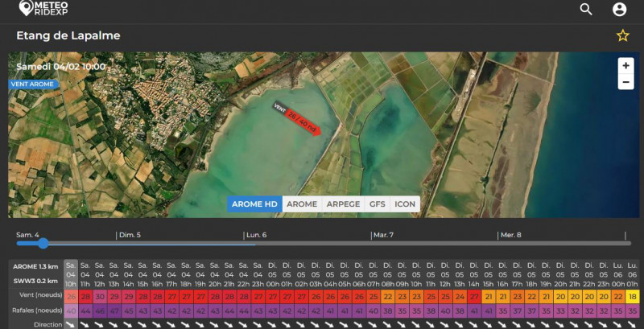Jump to Mar. 7 on the timeline
The image size is (644, 329).
click(x=382, y=235)
